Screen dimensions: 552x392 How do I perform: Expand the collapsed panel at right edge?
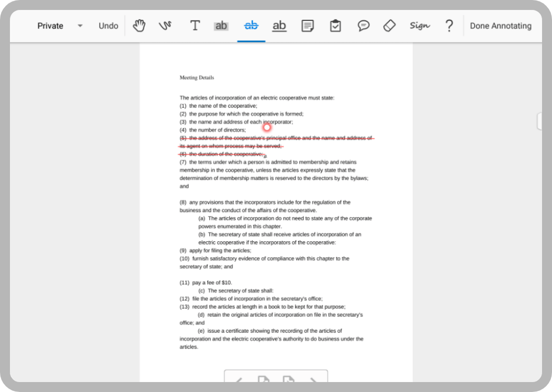(539, 121)
